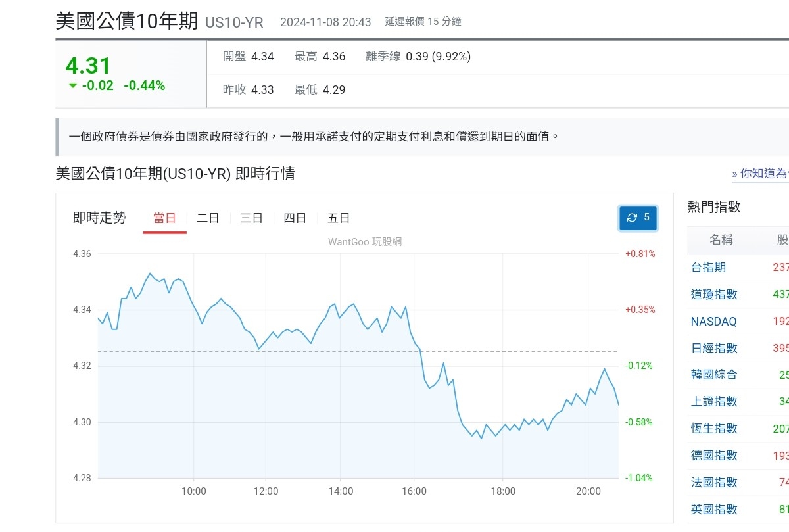The image size is (789, 532).
Task: Select the 五日 chart view
Action: [x=339, y=218]
